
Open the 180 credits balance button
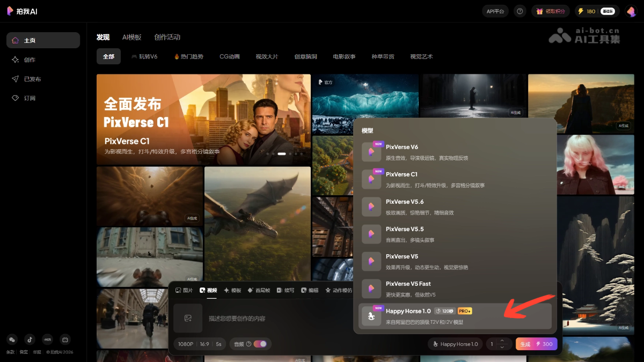click(x=597, y=11)
